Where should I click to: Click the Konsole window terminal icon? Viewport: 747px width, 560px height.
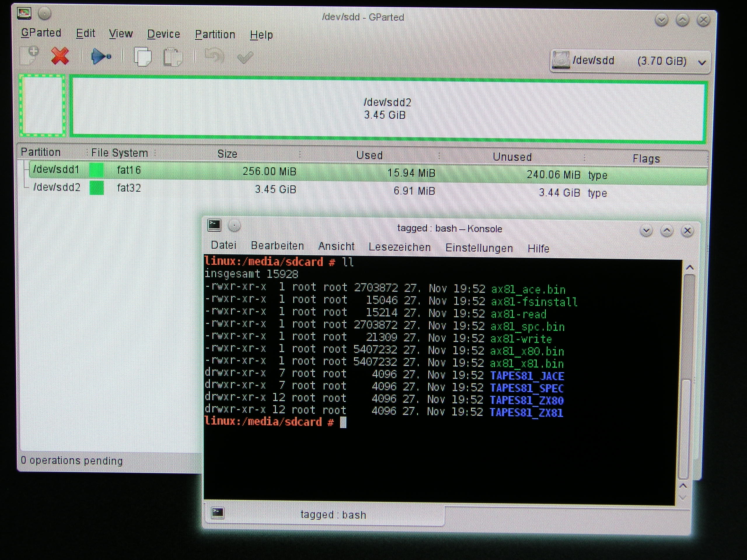coord(214,225)
